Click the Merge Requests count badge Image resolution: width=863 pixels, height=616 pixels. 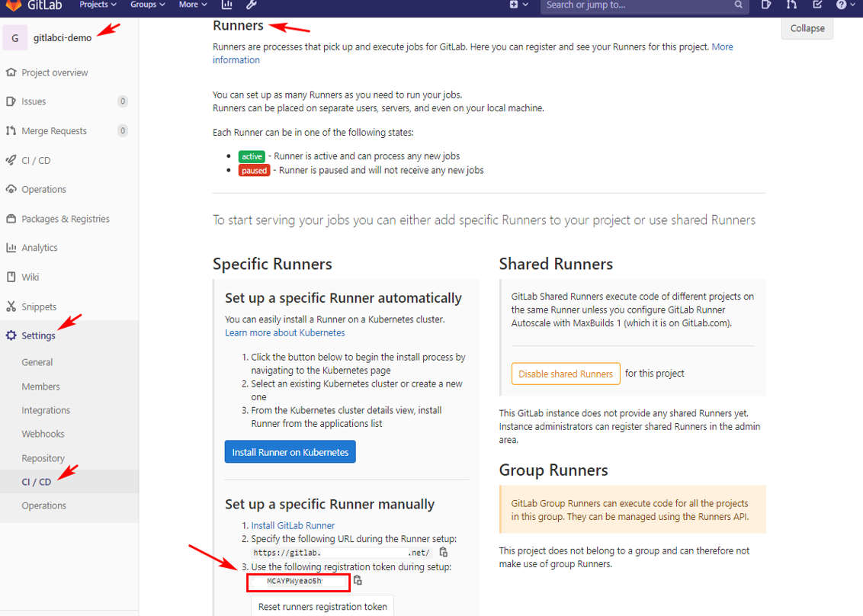(123, 130)
